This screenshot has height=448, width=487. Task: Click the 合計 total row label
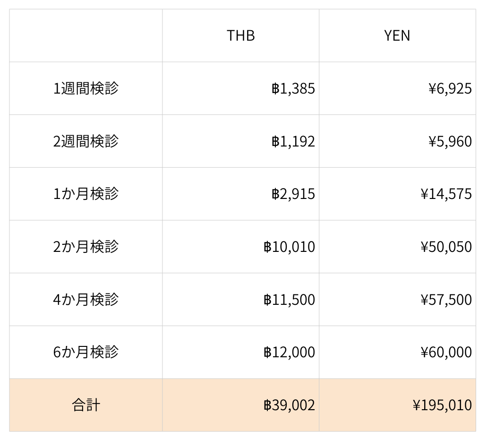85,405
